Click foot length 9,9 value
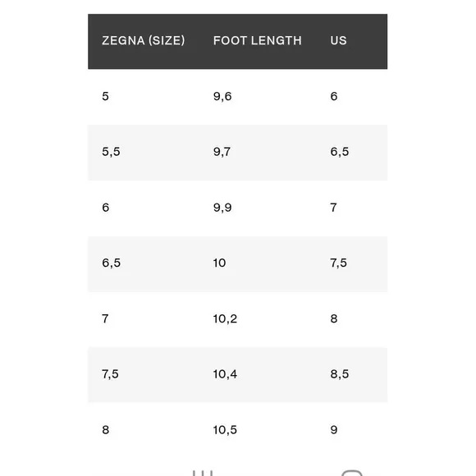 point(222,208)
